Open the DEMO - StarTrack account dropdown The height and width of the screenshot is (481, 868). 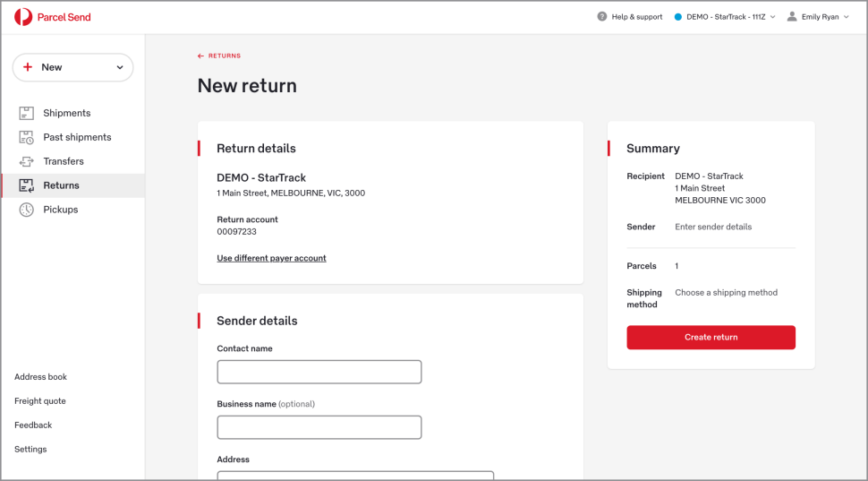pos(725,17)
